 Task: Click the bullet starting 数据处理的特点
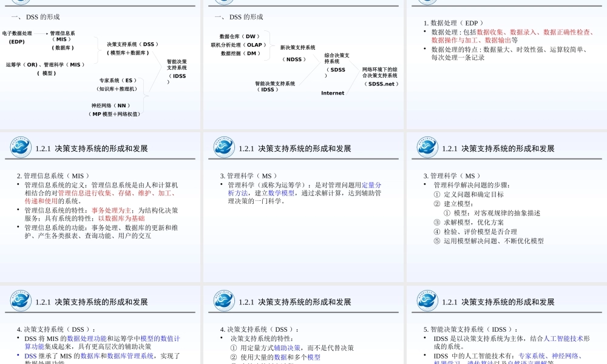coord(509,53)
